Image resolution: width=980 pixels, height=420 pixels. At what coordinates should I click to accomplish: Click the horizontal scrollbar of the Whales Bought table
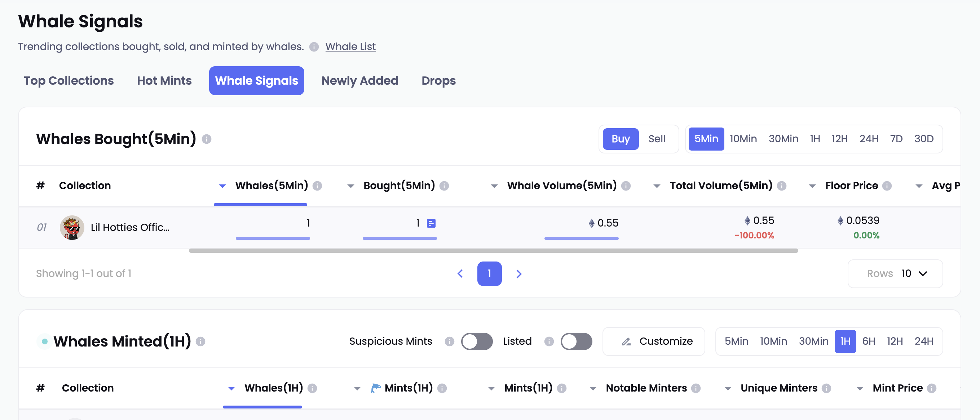[x=493, y=251]
